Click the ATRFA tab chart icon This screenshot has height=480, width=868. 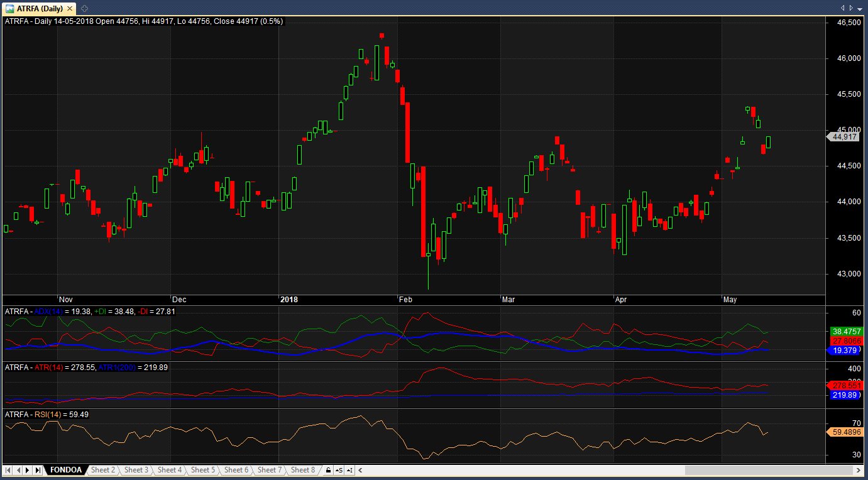(11, 8)
